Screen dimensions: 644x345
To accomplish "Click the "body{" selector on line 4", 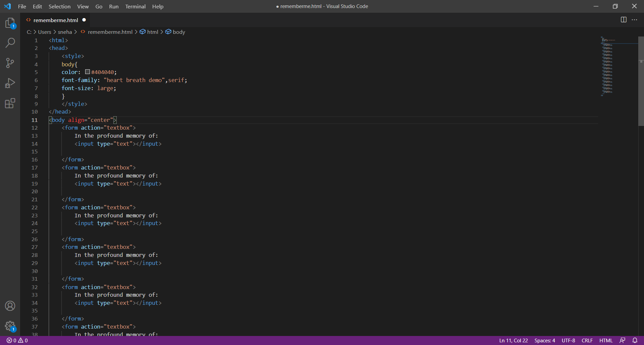I will point(69,64).
